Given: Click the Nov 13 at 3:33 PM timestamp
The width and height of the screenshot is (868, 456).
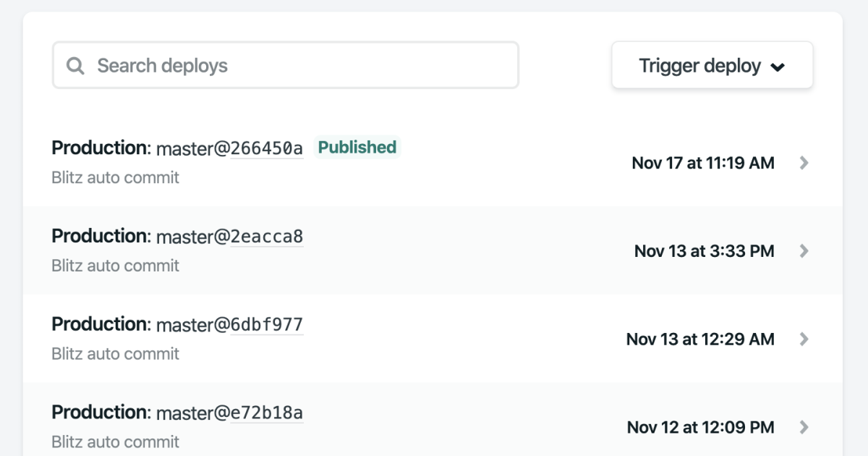Looking at the screenshot, I should (705, 251).
